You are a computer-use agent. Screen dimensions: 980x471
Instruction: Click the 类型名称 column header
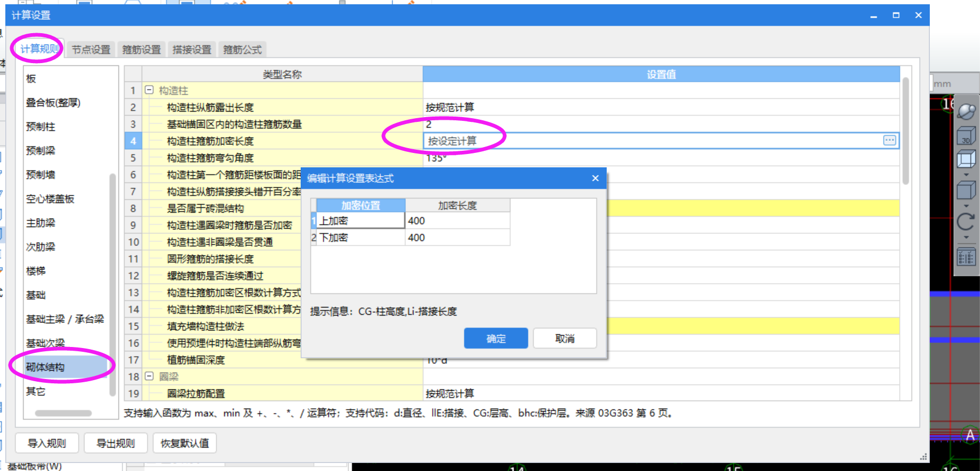pos(283,74)
